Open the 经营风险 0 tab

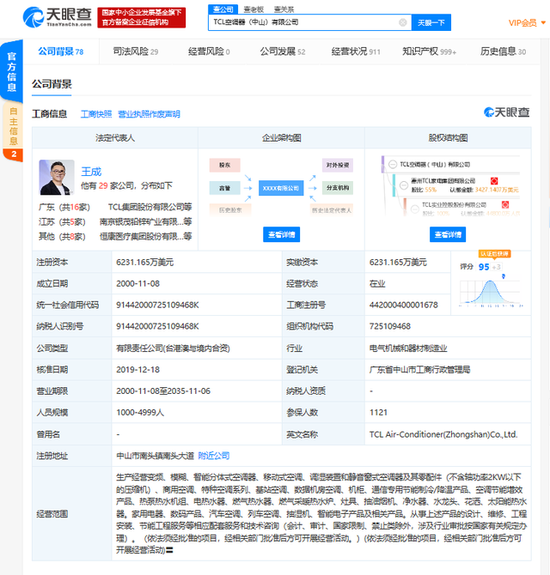pos(209,52)
